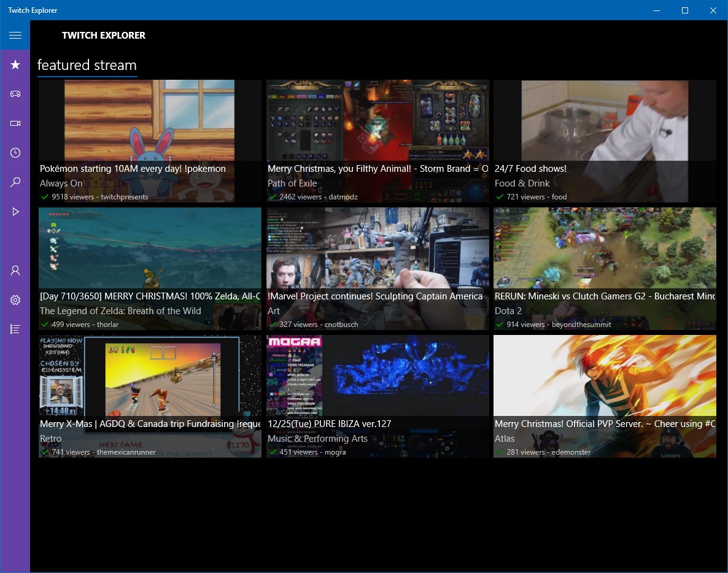Viewport: 728px width, 573px height.
Task: Open the Marvel Project sculpting stream thumbnail
Action: pos(378,269)
